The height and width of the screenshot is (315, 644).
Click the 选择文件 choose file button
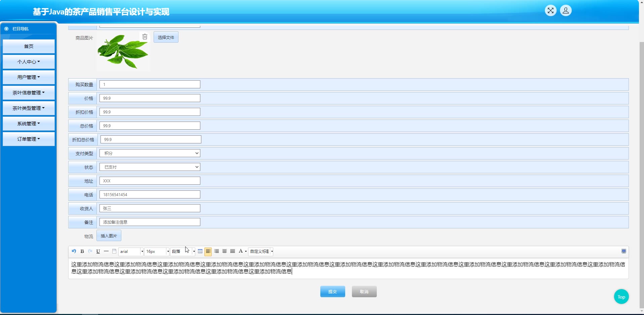(x=166, y=37)
